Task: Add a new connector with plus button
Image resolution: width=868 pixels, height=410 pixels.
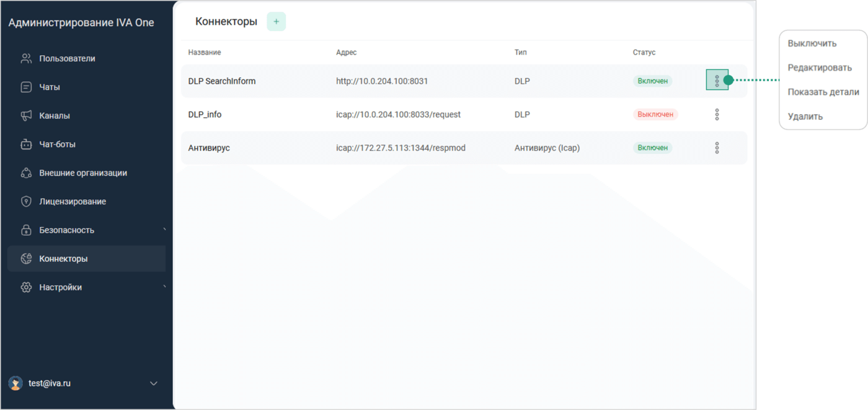Action: [x=276, y=22]
